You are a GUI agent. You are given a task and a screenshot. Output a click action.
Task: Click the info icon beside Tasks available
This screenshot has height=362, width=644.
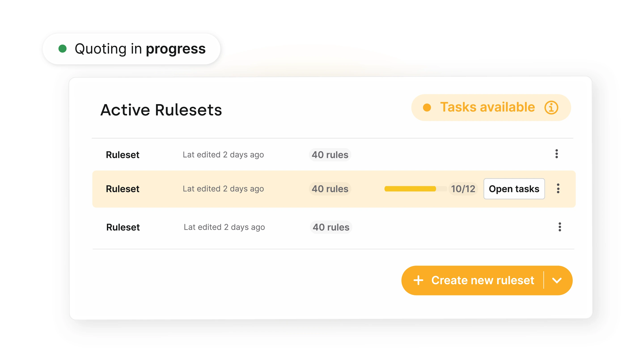click(551, 108)
